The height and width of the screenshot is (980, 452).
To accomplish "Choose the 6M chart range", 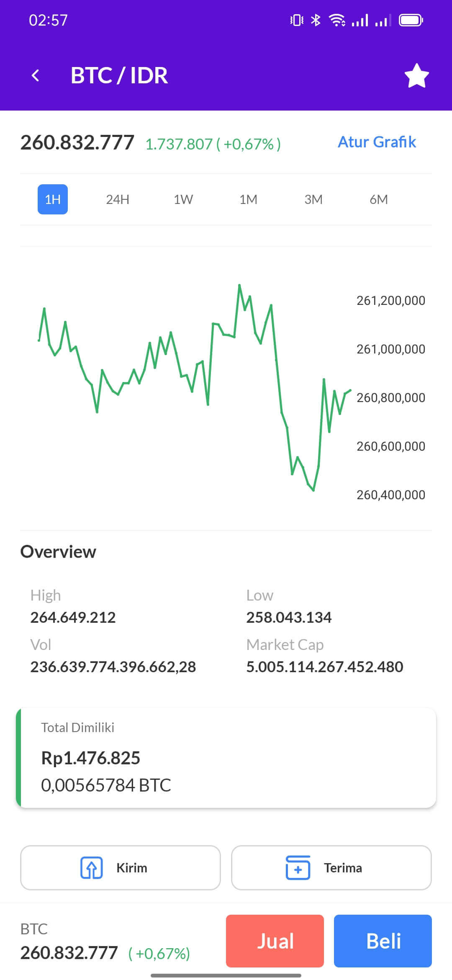I will [x=379, y=199].
